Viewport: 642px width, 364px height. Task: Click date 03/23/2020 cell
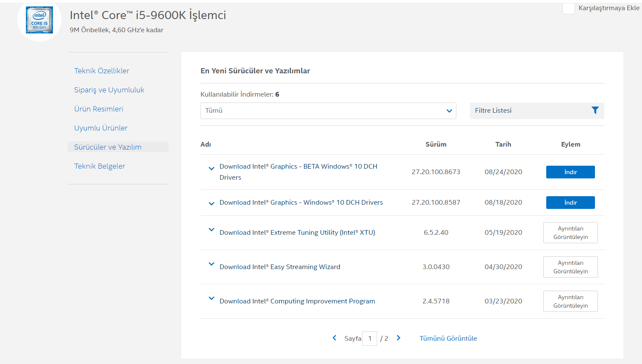503,301
